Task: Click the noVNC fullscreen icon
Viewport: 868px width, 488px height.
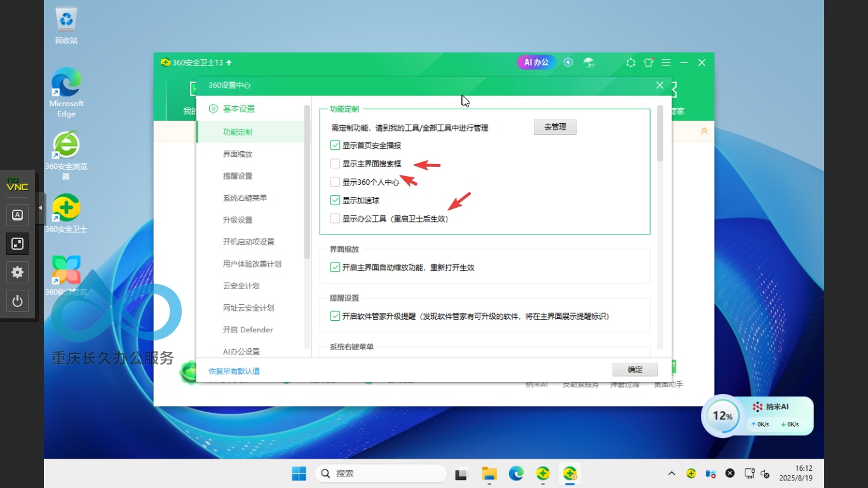Action: 17,243
